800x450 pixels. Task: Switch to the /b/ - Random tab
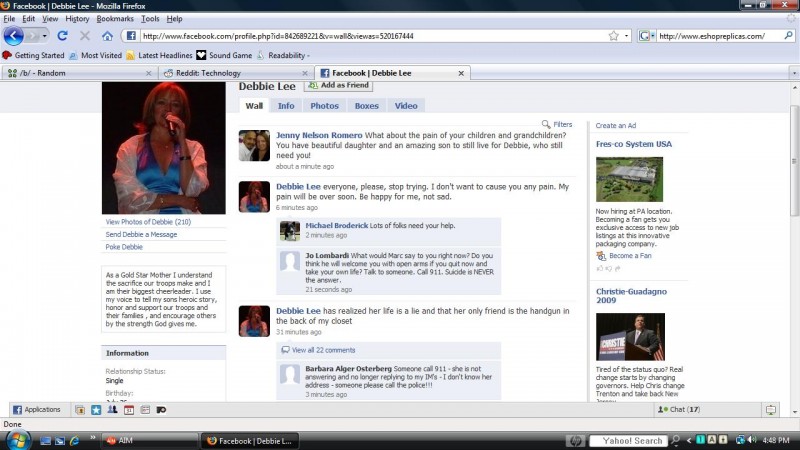point(79,73)
